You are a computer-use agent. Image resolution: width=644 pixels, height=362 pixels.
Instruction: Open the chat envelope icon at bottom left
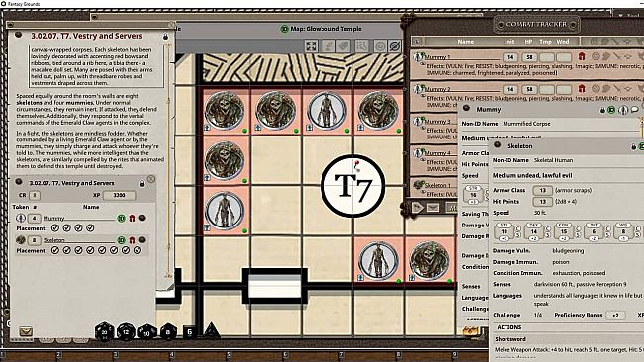26,331
